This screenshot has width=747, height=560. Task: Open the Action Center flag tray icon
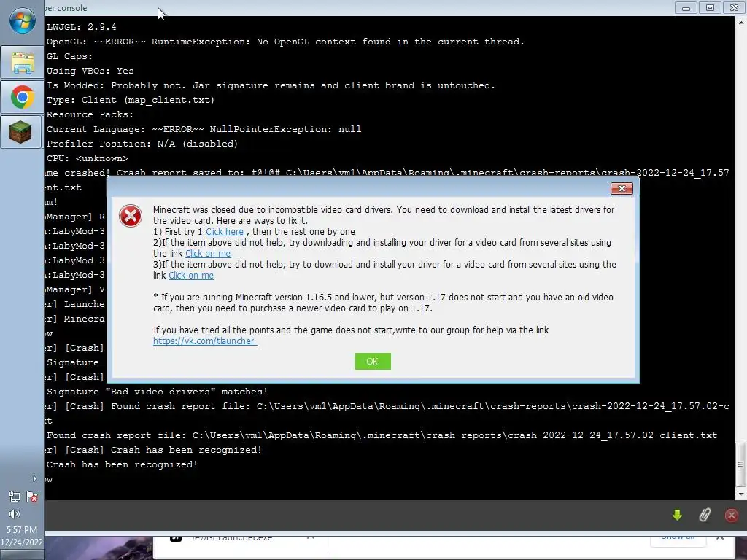(32, 497)
